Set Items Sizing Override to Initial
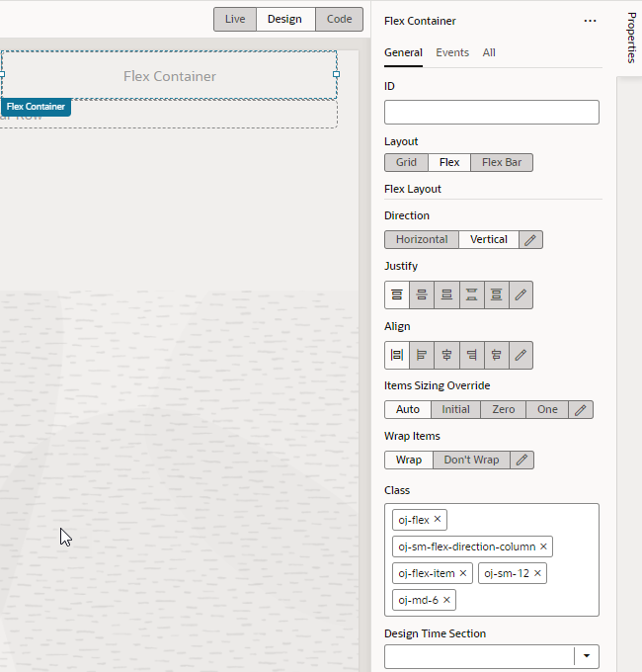 (455, 410)
